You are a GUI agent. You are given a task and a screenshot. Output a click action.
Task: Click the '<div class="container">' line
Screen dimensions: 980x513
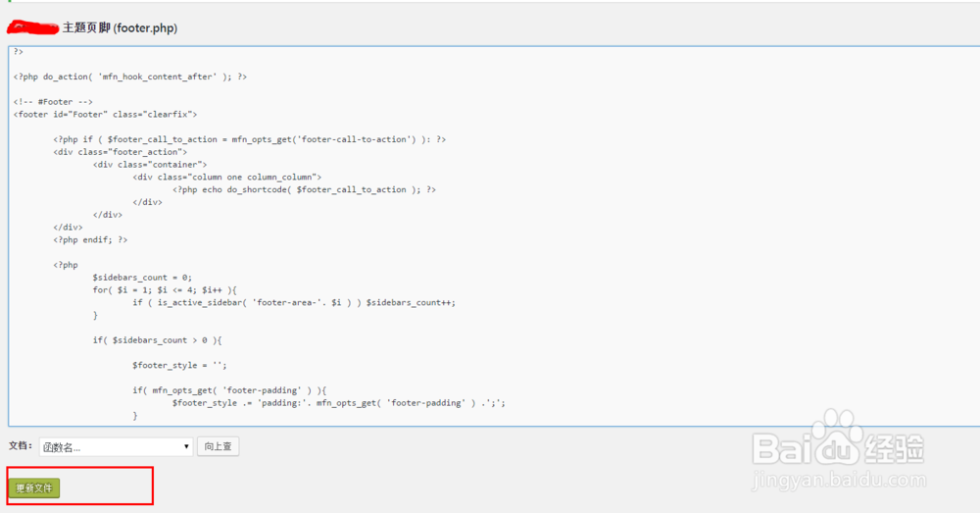pos(150,165)
